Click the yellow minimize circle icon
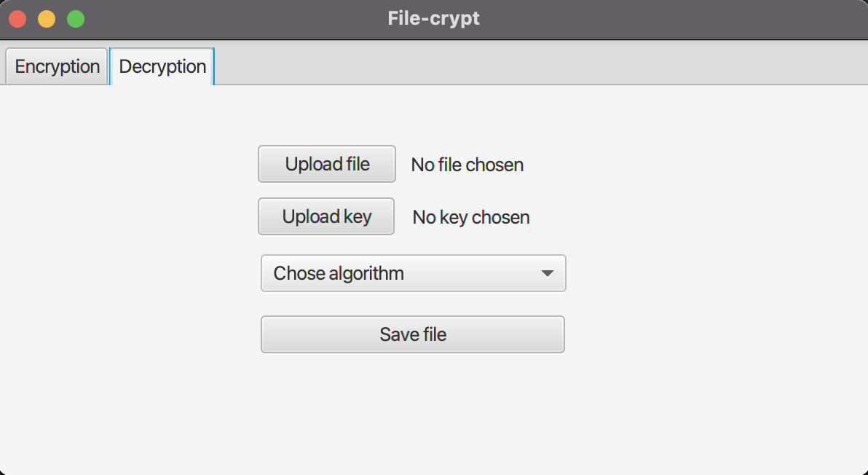The height and width of the screenshot is (475, 868). coord(46,18)
